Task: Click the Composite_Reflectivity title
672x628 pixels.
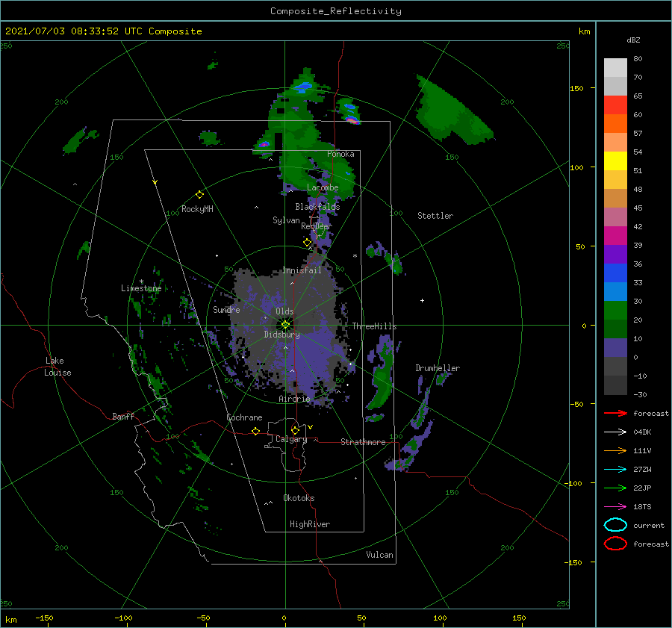Action: coord(335,11)
